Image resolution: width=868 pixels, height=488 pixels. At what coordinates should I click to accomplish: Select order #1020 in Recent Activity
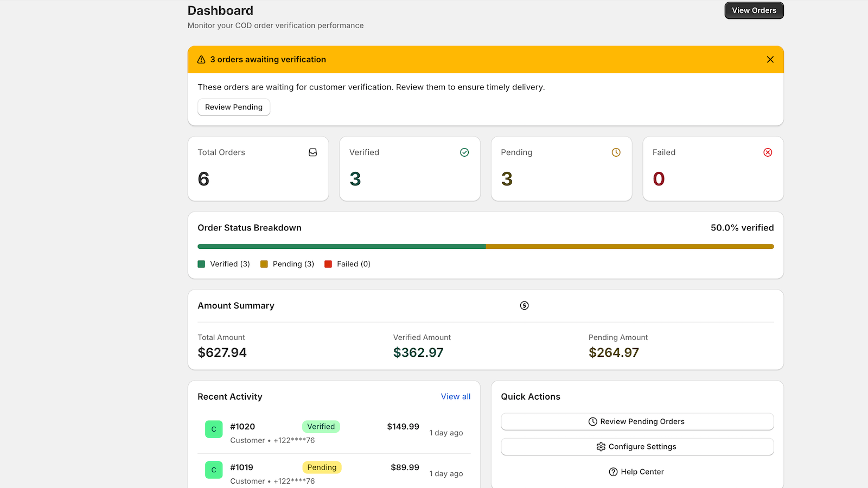tap(242, 427)
